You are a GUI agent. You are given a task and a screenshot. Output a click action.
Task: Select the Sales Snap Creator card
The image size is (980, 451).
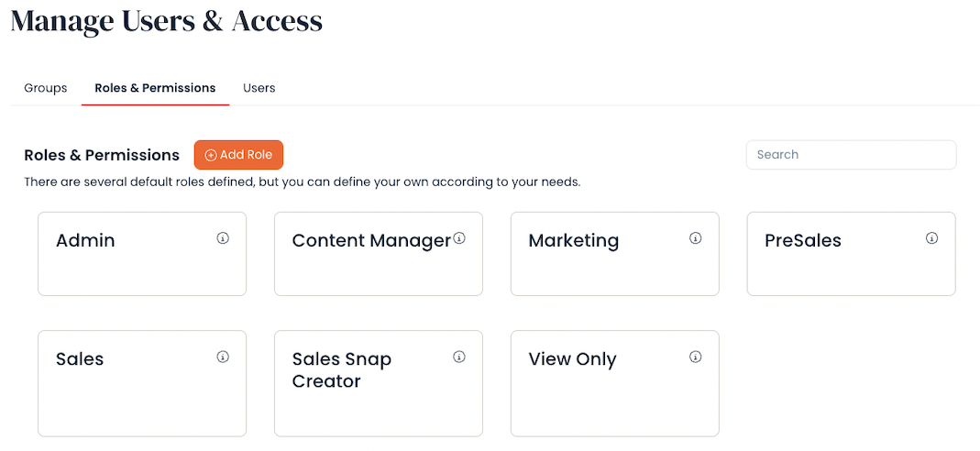pyautogui.click(x=378, y=383)
